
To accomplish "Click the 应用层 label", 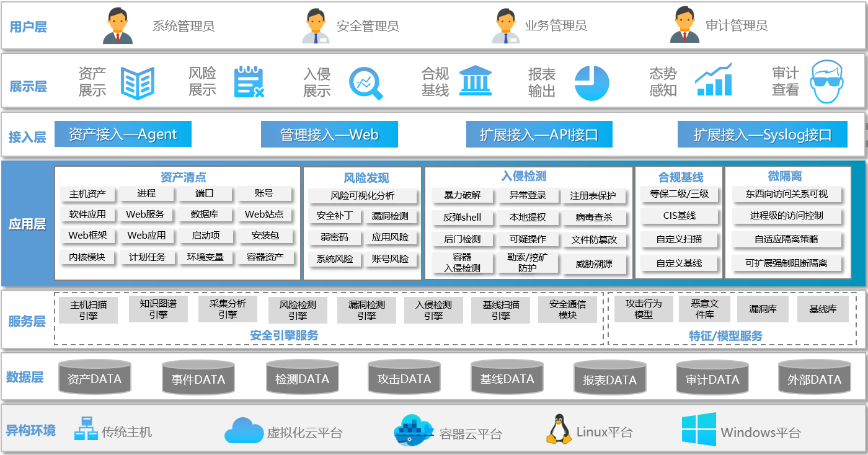I will point(27,224).
